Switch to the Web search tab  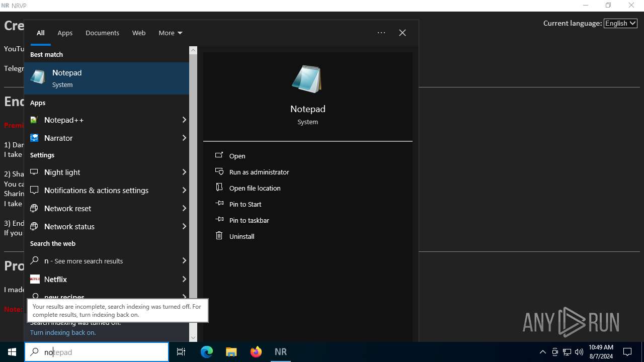[139, 33]
